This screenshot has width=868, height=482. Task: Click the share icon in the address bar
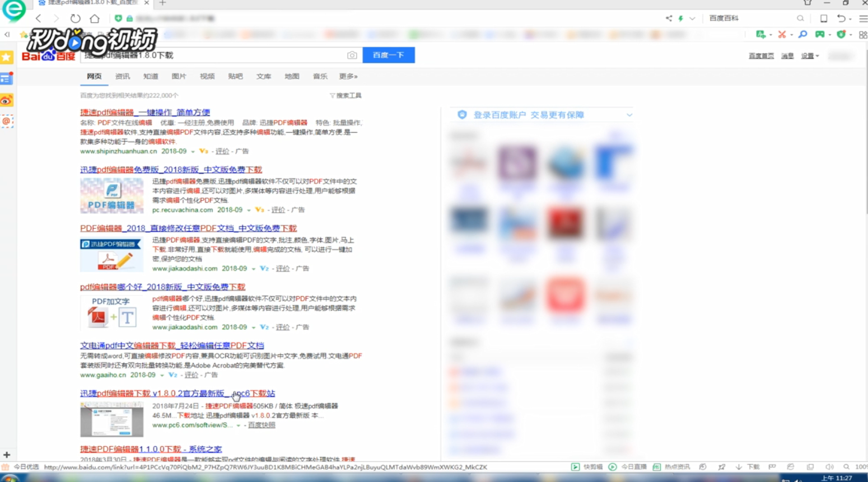coord(669,18)
